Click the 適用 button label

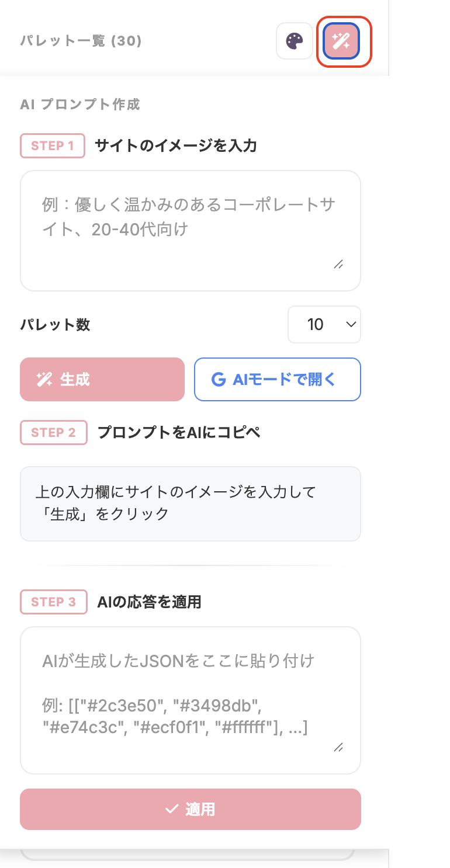pyautogui.click(x=200, y=810)
